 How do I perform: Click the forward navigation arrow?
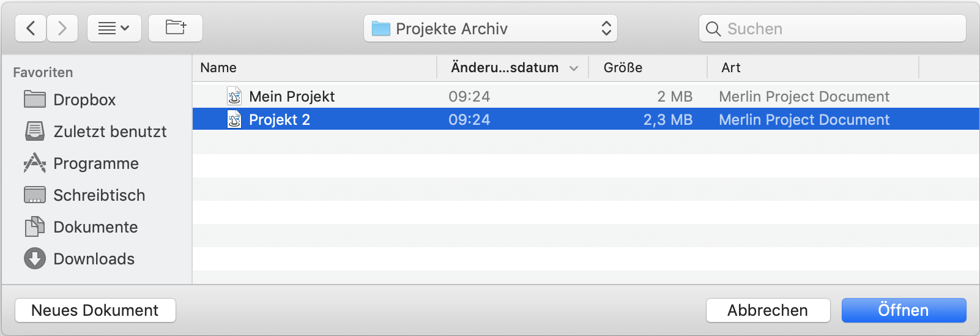click(62, 28)
